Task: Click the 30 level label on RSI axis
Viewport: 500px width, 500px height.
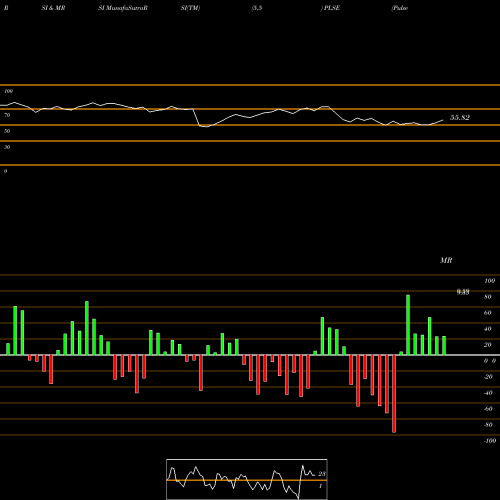Action: point(7,147)
